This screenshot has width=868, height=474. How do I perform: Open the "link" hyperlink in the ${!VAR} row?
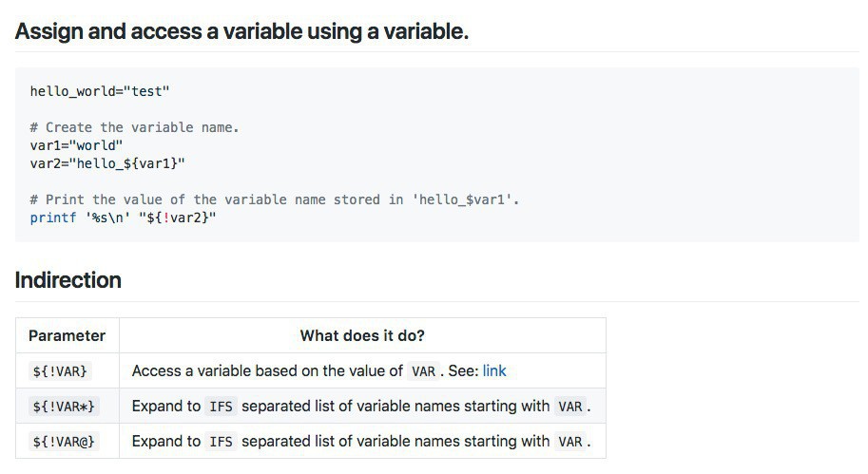click(494, 370)
